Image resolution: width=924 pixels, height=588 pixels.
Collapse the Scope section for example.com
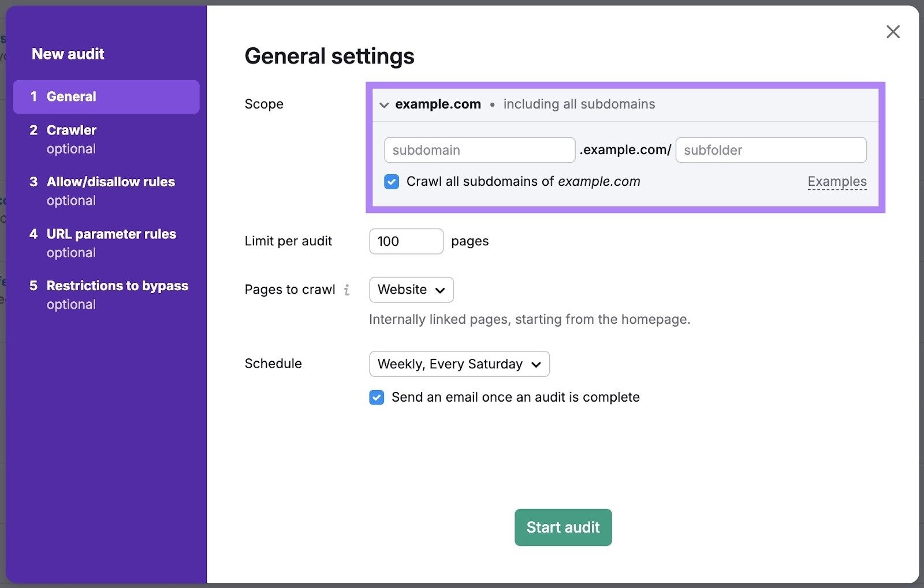(383, 105)
